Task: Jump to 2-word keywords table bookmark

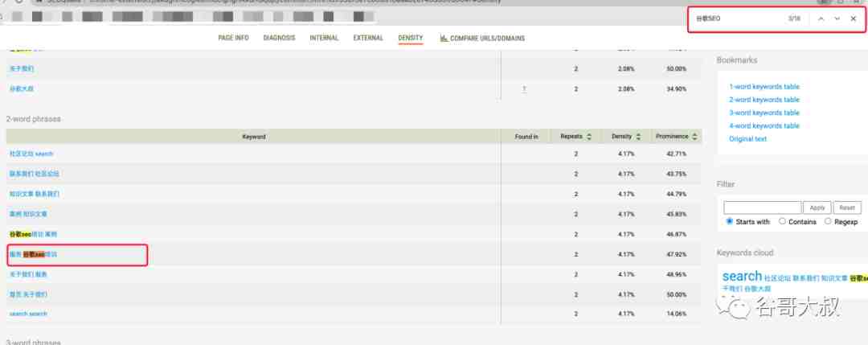Action: pos(764,100)
